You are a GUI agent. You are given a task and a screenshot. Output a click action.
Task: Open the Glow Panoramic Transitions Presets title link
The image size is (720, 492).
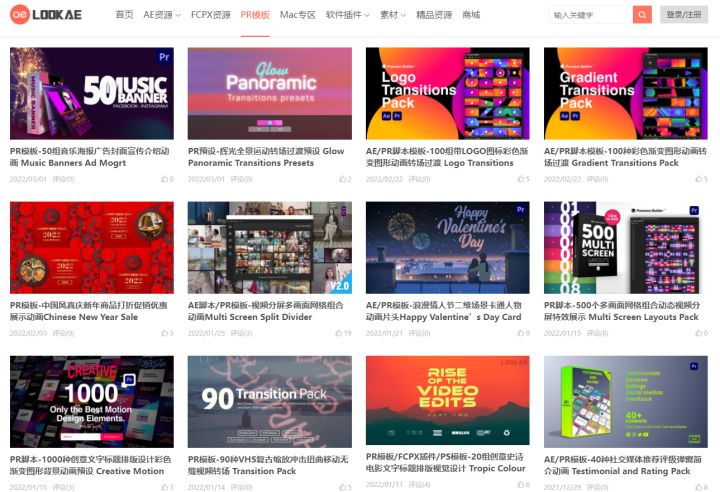(266, 157)
